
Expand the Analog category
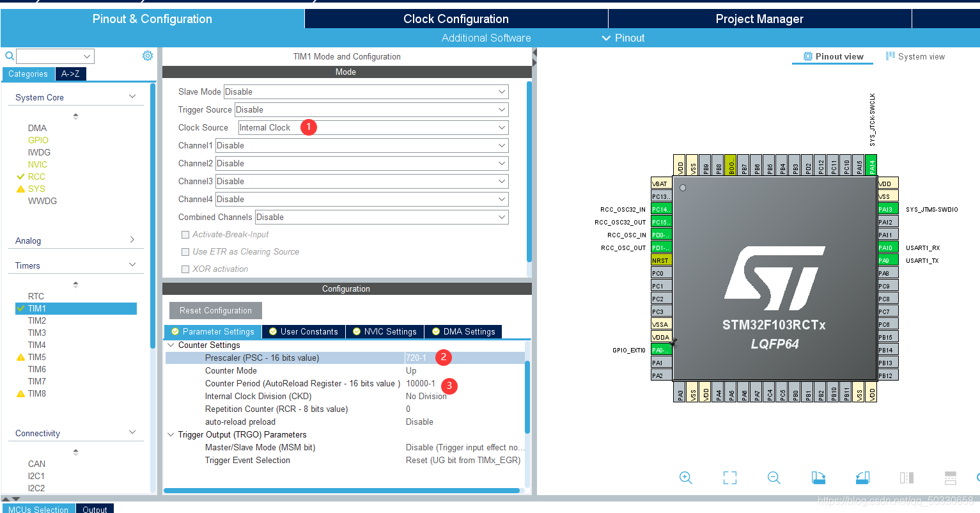(132, 240)
